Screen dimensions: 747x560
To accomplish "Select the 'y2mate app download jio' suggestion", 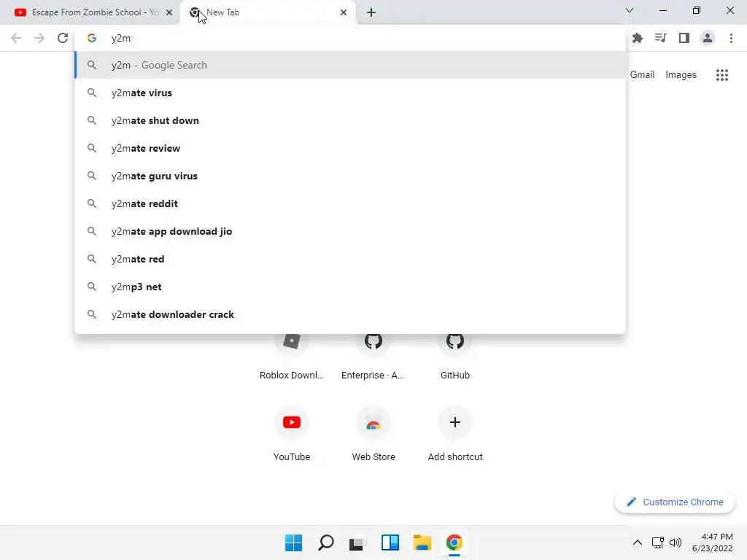I will (350, 231).
